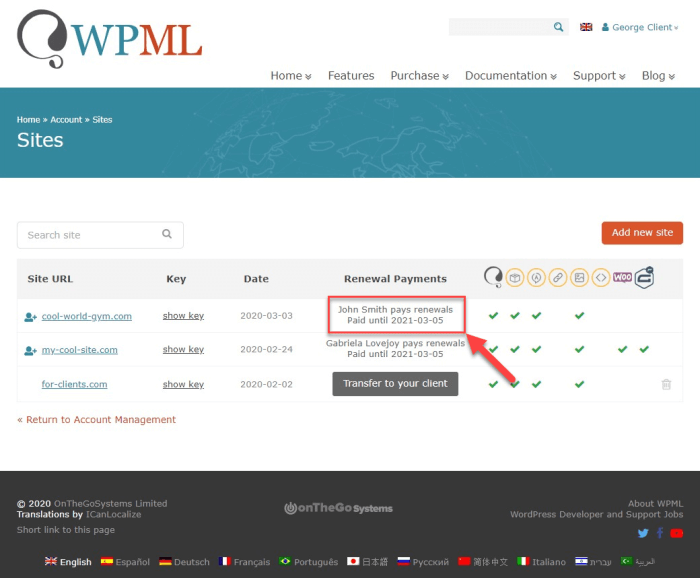Expand the Documentation menu
Image resolution: width=700 pixels, height=578 pixels.
[511, 75]
